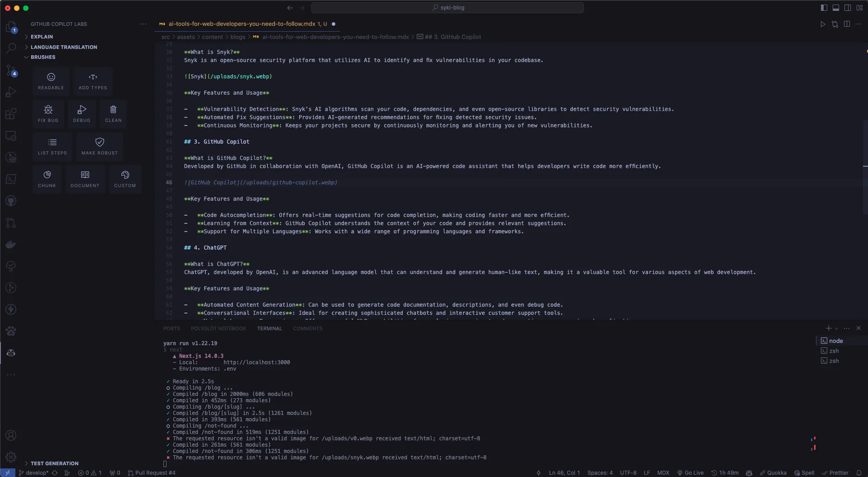Click the blogs breadcrumb segment
Screen dimensions: 868x477
(x=238, y=37)
